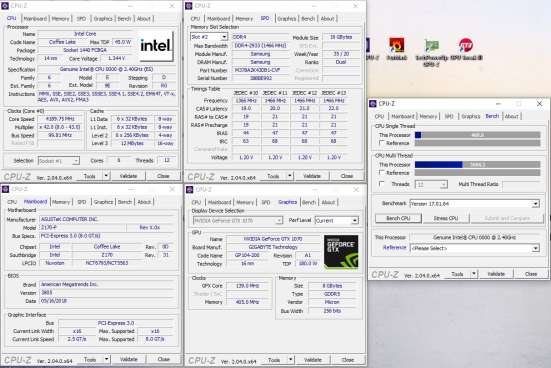The width and height of the screenshot is (551, 368).
Task: Click Validate in the SPD window
Action: click(x=312, y=176)
